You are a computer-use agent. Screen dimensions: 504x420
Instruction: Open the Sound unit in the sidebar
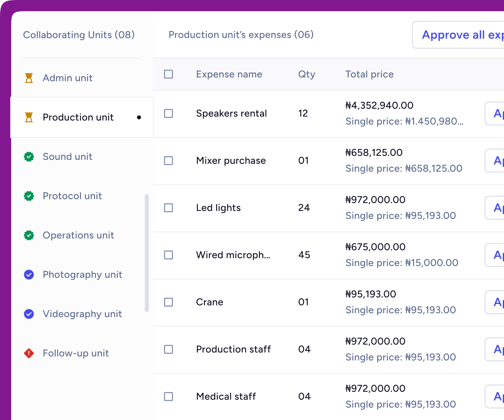tap(67, 157)
